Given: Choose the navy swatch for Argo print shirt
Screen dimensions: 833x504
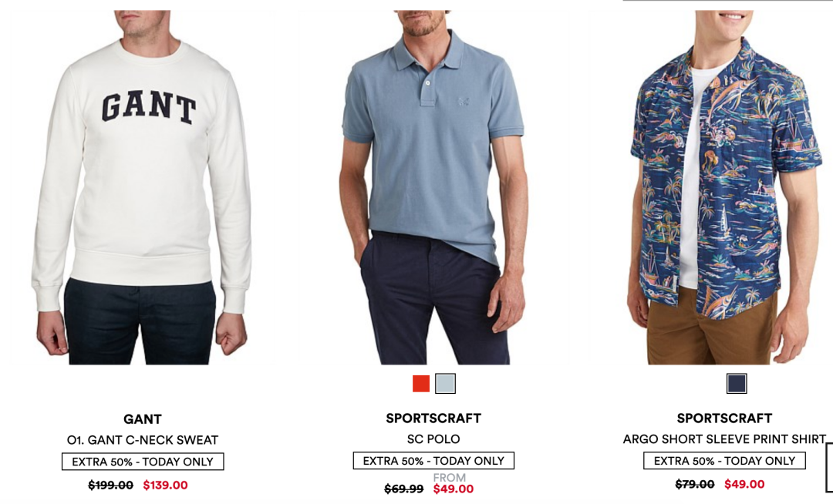Looking at the screenshot, I should [737, 384].
